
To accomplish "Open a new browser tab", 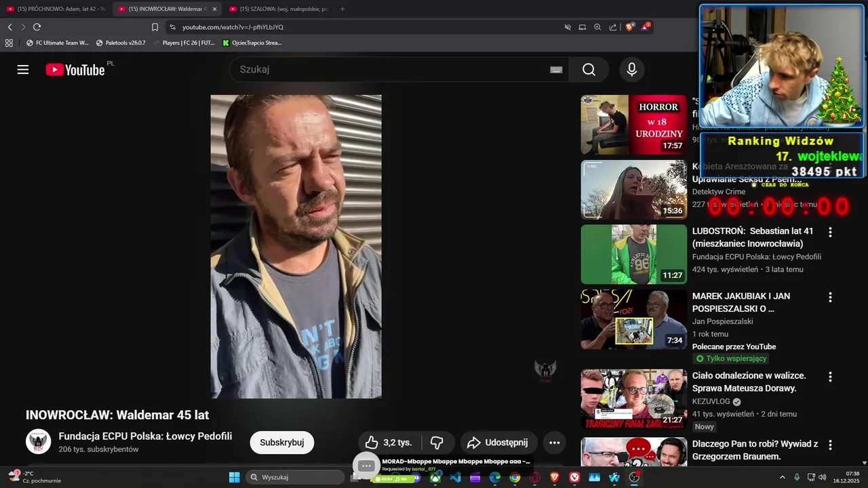I will click(342, 9).
